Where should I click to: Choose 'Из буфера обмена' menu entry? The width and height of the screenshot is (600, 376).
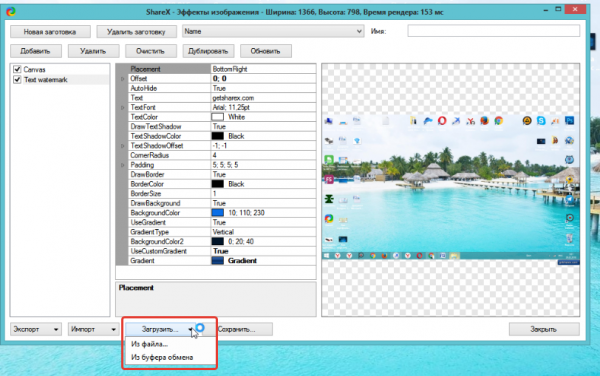(162, 357)
